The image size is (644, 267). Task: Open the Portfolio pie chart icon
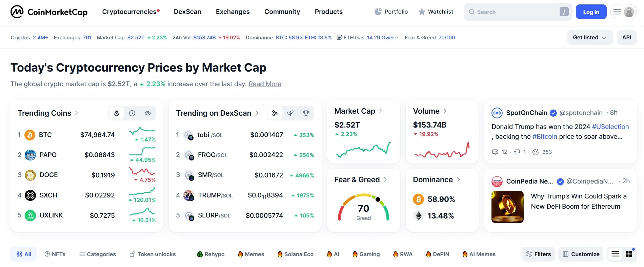(378, 12)
